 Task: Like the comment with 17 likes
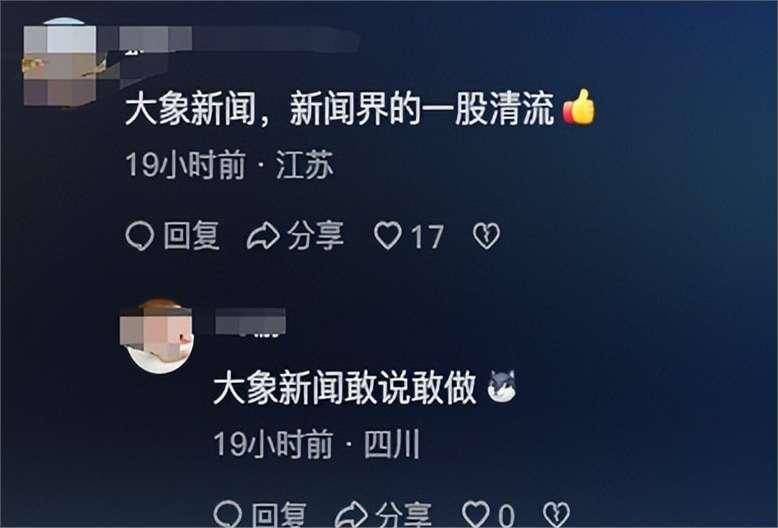pos(388,236)
